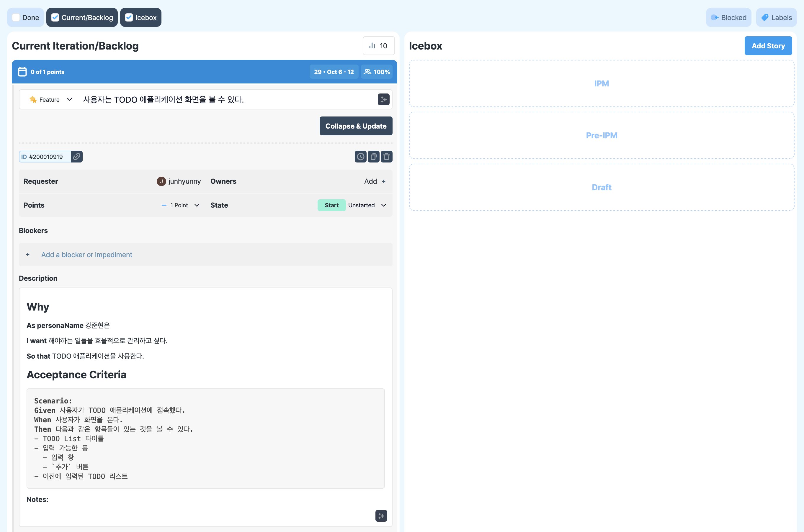Click the clone story icon
This screenshot has width=804, height=532.
(x=373, y=156)
